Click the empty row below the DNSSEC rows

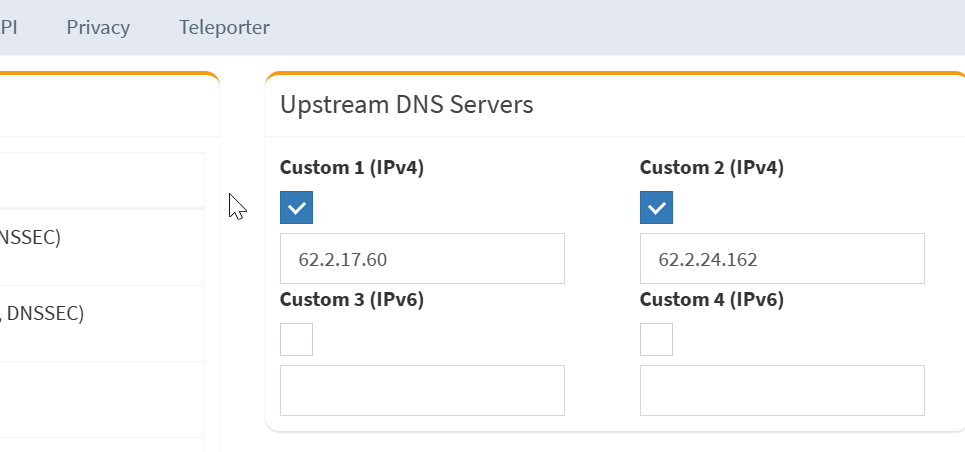(x=100, y=398)
